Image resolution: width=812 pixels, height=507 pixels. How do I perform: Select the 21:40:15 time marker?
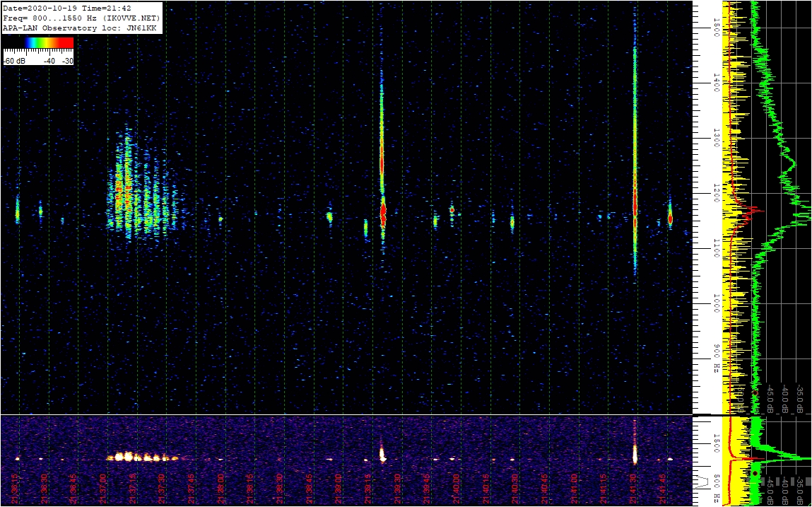tap(486, 487)
